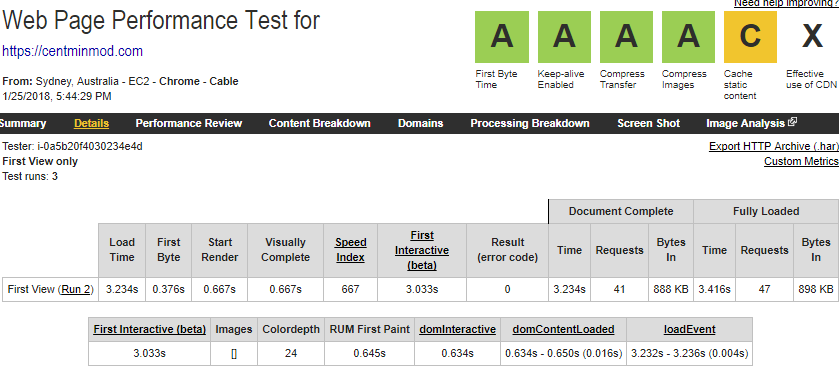839x368 pixels.
Task: Click the 'Visually Complete' column header
Action: (x=285, y=250)
